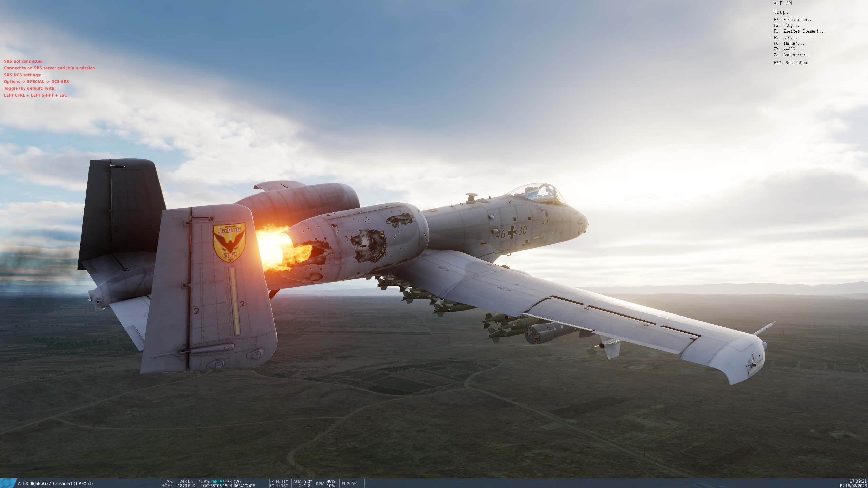Click 'Options -> SPECIAL -> DCS-SRS' text

[37, 82]
